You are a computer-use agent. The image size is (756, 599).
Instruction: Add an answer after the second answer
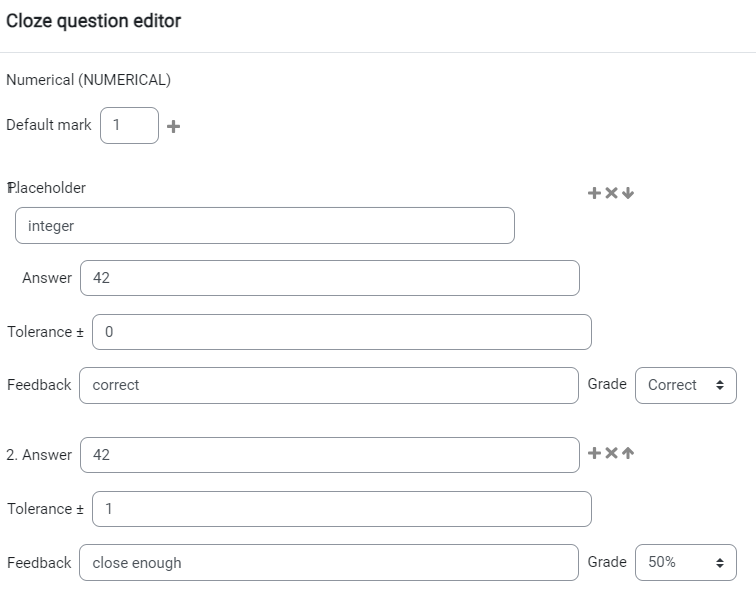point(594,453)
